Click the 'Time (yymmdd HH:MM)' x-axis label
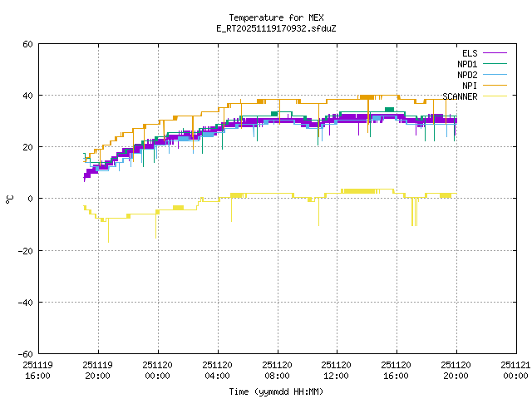This screenshot has height=399, width=532. click(x=276, y=391)
